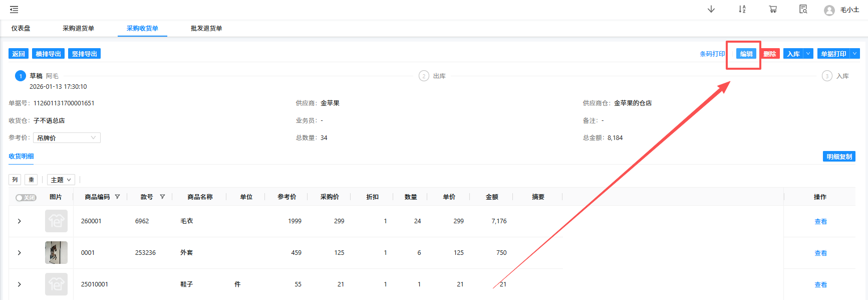Click 查看 link for the 毛衣 row
Viewport: 868px width, 300px height.
[x=820, y=222]
